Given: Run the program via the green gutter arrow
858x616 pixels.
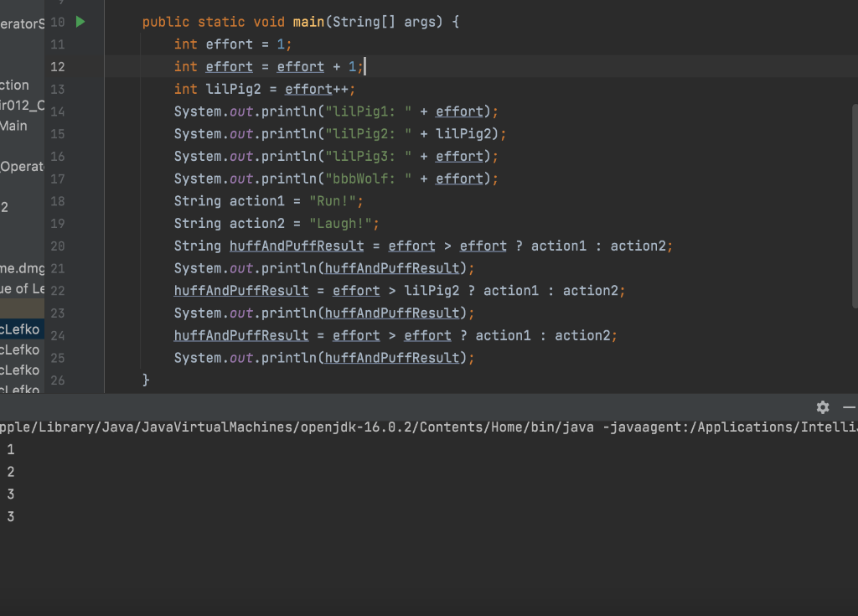Looking at the screenshot, I should [79, 22].
